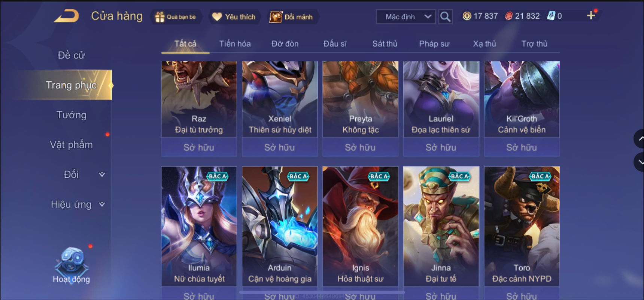
Task: Click the side panel up arrow
Action: pyautogui.click(x=640, y=139)
